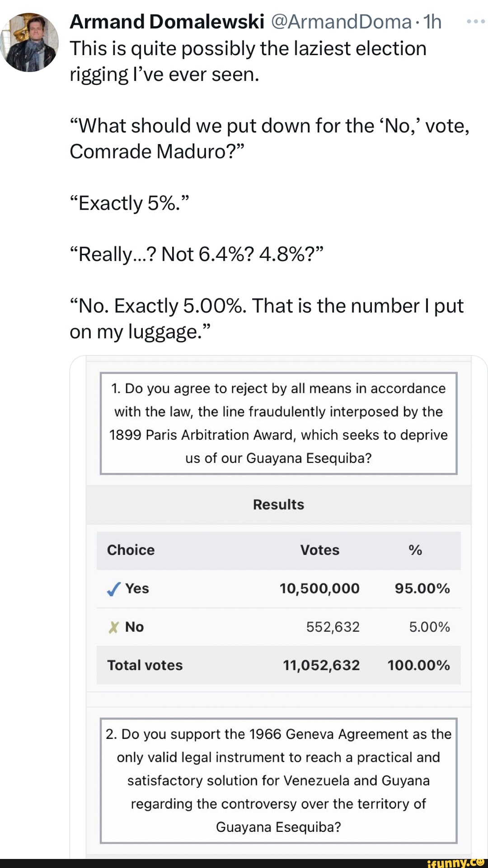Open the three-dot more options menu
Screen dimensions: 488x868
click(475, 21)
